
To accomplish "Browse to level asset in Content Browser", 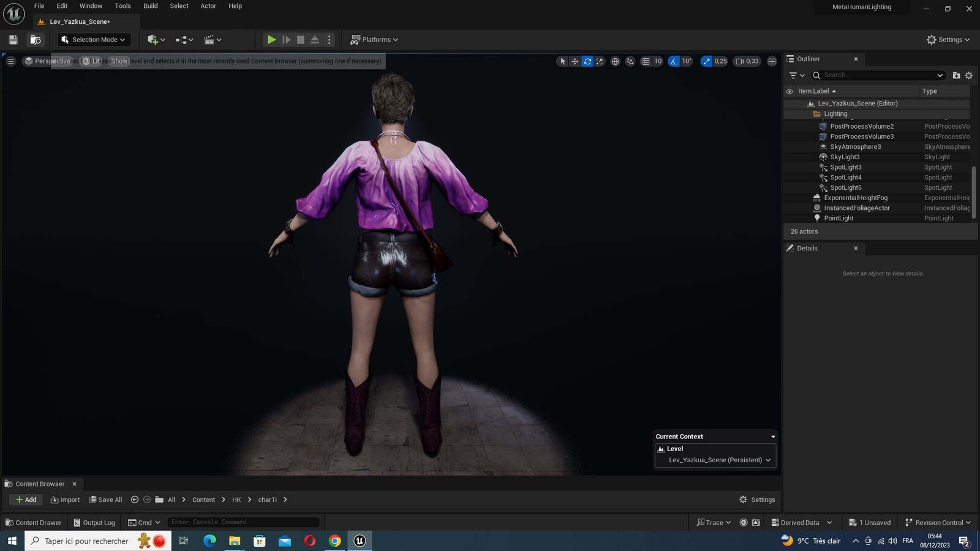I will tap(36, 40).
